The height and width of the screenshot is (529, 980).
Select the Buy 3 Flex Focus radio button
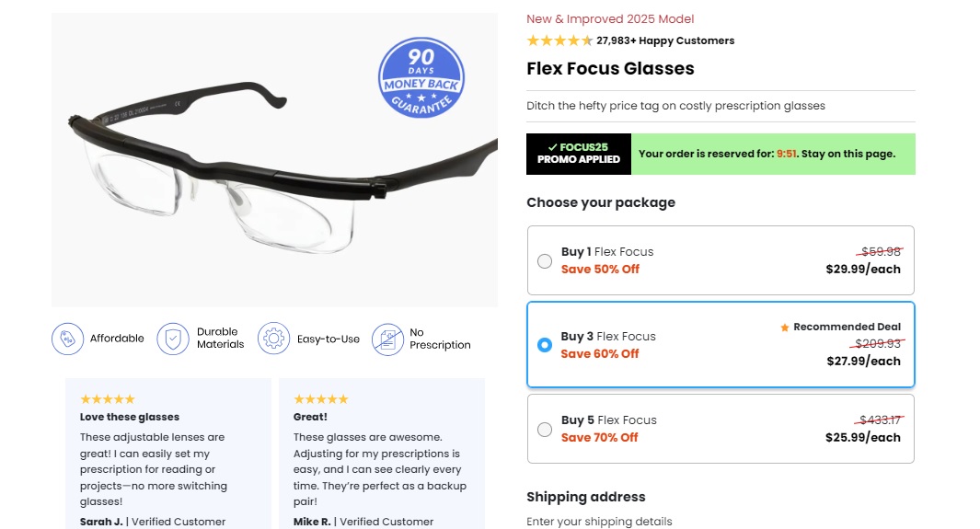pyautogui.click(x=545, y=345)
